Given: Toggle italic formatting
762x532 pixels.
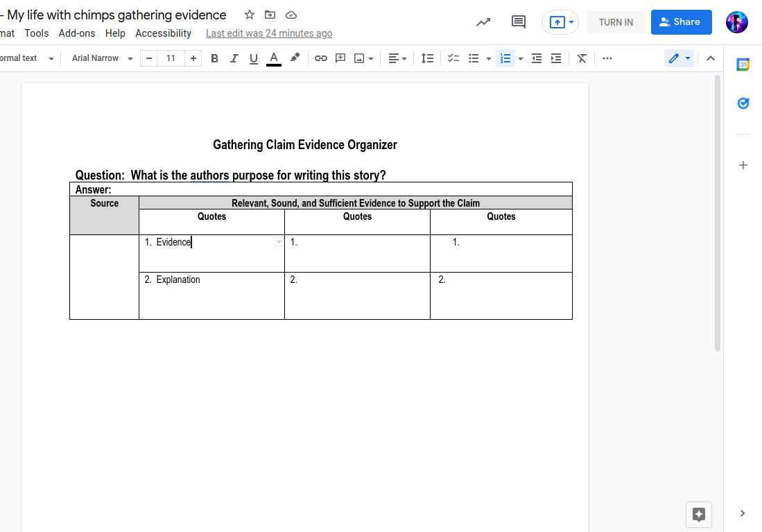Looking at the screenshot, I should tap(234, 58).
